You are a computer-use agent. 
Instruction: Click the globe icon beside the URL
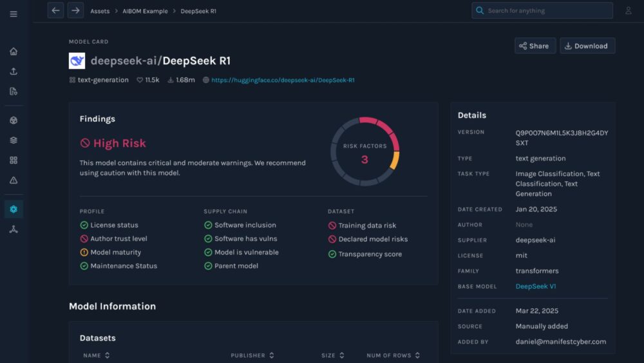coord(206,80)
